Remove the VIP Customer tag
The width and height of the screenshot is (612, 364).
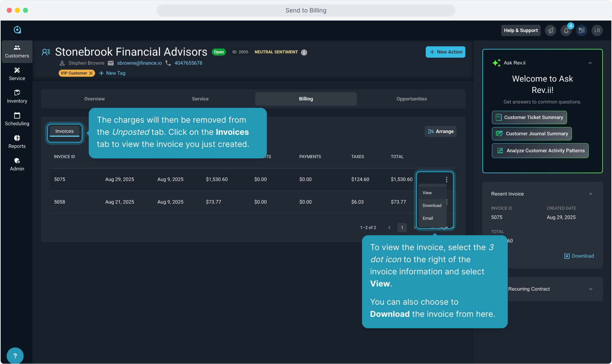(91, 73)
